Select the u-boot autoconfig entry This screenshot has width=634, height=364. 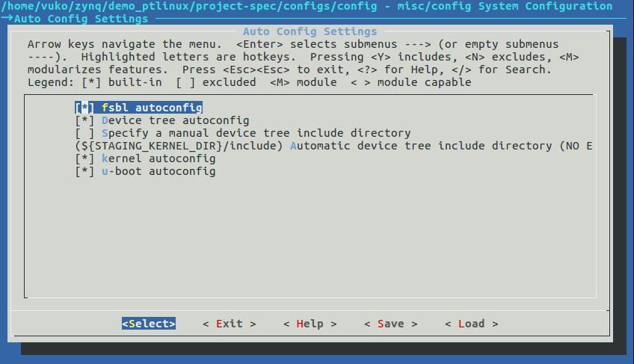[158, 171]
